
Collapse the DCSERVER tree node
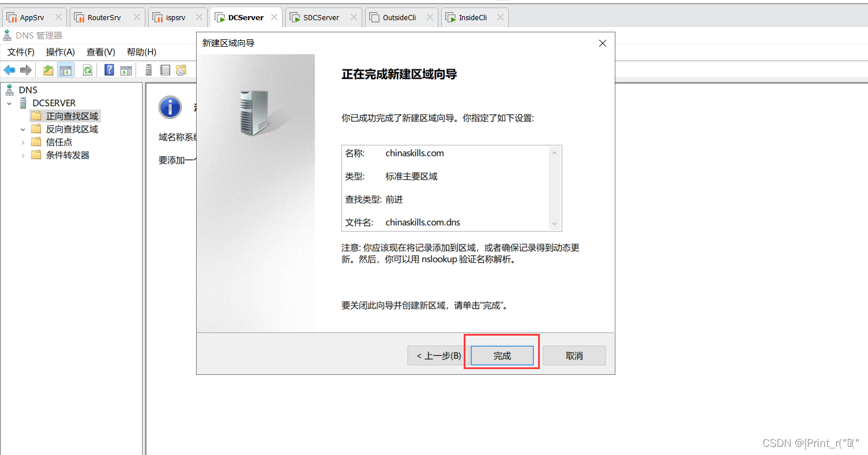coord(9,103)
